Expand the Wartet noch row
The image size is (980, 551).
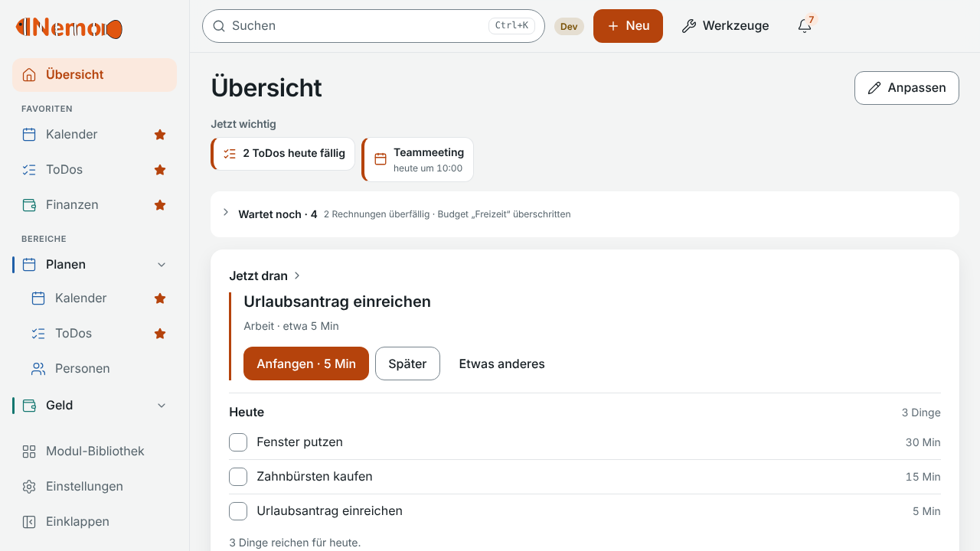585,214
